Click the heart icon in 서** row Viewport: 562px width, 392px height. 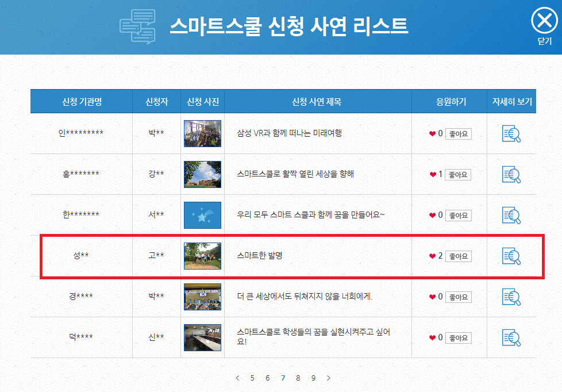pos(432,216)
